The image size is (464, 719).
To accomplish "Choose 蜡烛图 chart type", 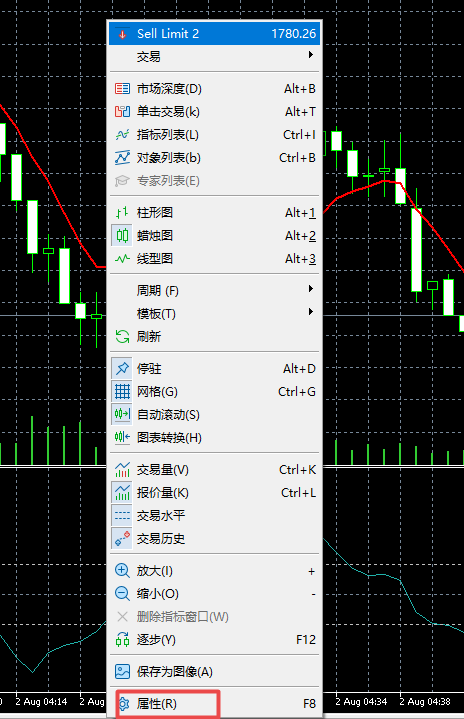I will tap(215, 236).
